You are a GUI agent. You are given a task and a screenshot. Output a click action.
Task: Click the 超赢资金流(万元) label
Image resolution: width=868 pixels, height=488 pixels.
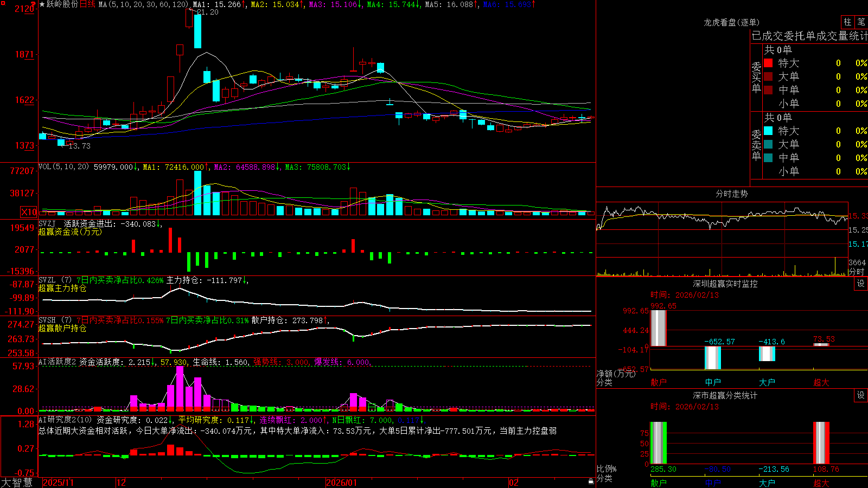[x=70, y=232]
